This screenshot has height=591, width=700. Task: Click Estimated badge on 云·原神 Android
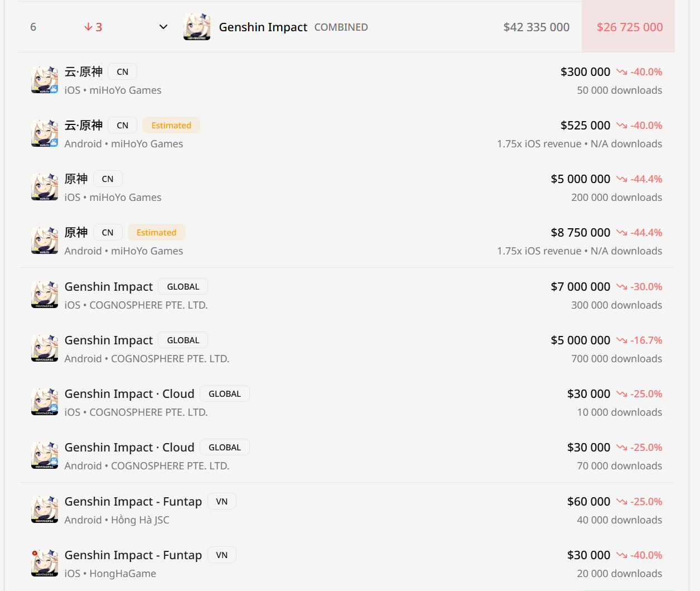(171, 125)
